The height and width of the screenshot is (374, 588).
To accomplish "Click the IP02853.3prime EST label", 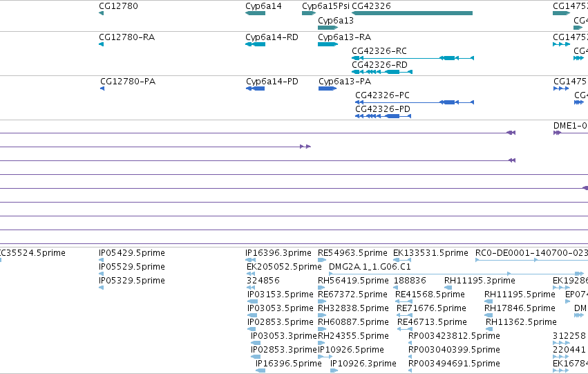I will [284, 350].
